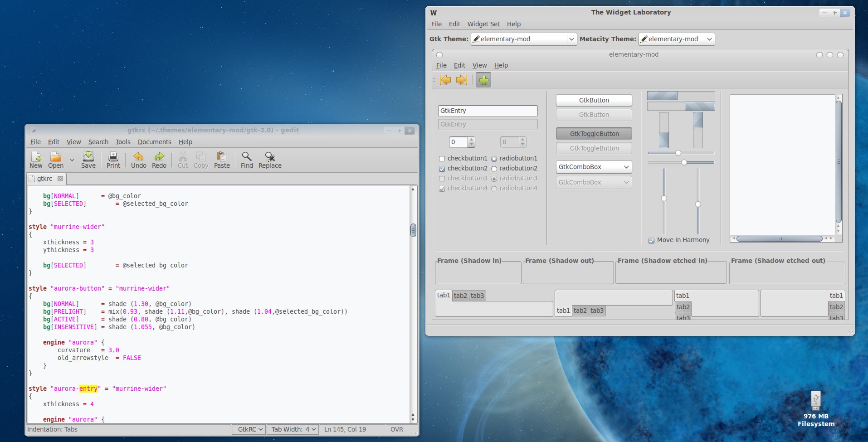Open the Tools menu in gedit

(123, 142)
